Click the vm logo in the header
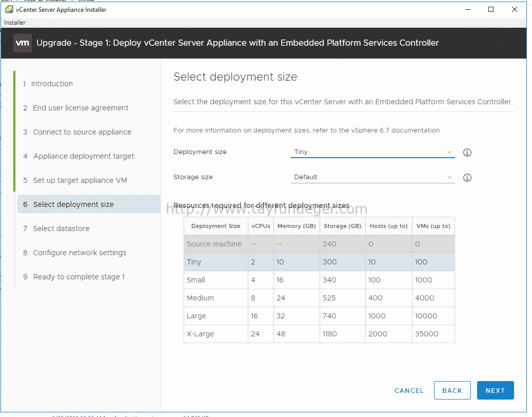 [23, 43]
